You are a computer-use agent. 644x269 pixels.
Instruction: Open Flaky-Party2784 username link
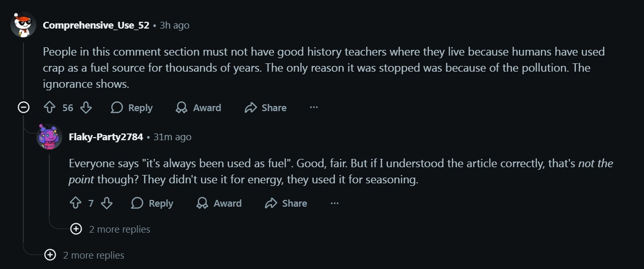pos(106,137)
